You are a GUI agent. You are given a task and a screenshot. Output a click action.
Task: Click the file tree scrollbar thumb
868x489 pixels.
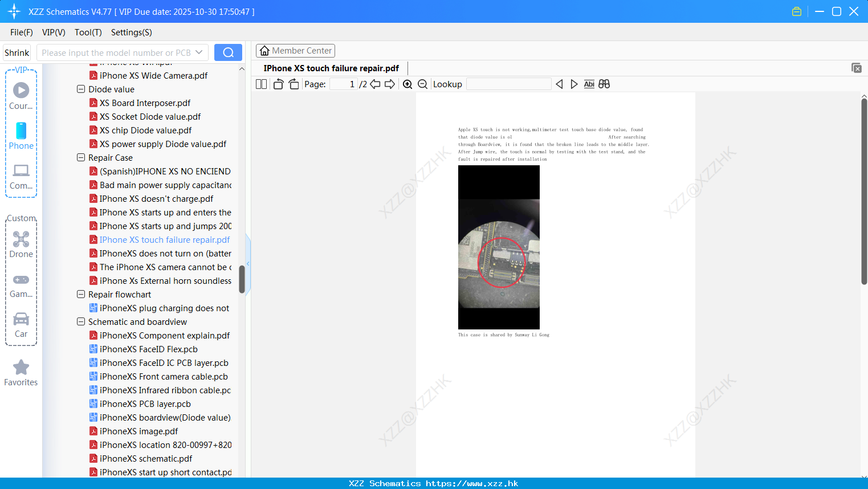(242, 279)
